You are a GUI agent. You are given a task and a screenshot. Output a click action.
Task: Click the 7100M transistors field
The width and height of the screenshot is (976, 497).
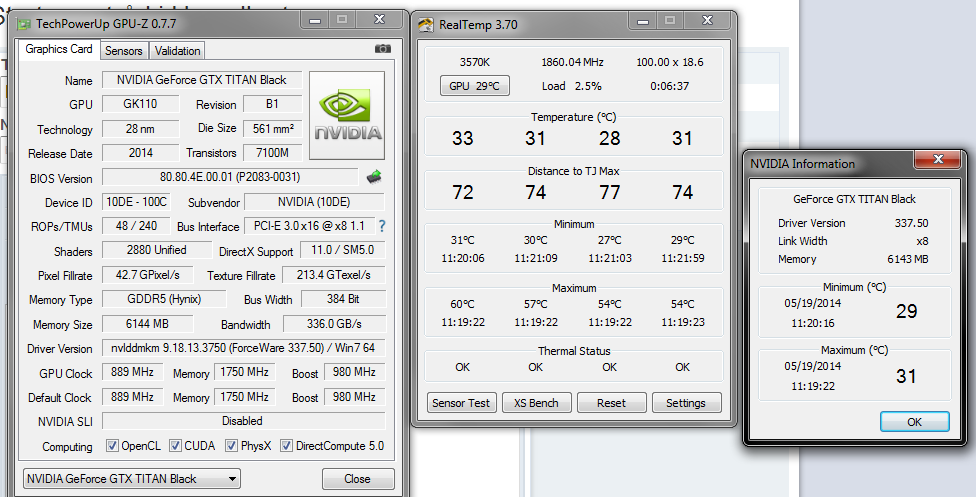click(x=273, y=153)
